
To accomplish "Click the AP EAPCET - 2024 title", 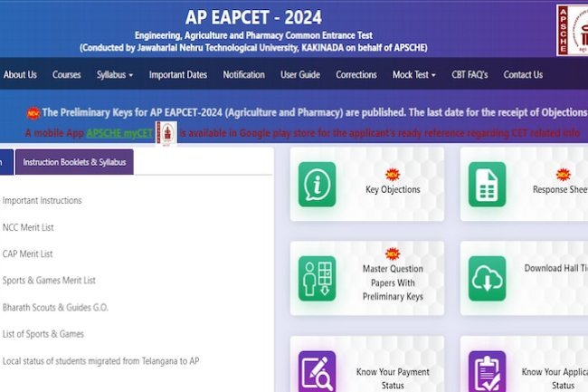I will pyautogui.click(x=253, y=17).
